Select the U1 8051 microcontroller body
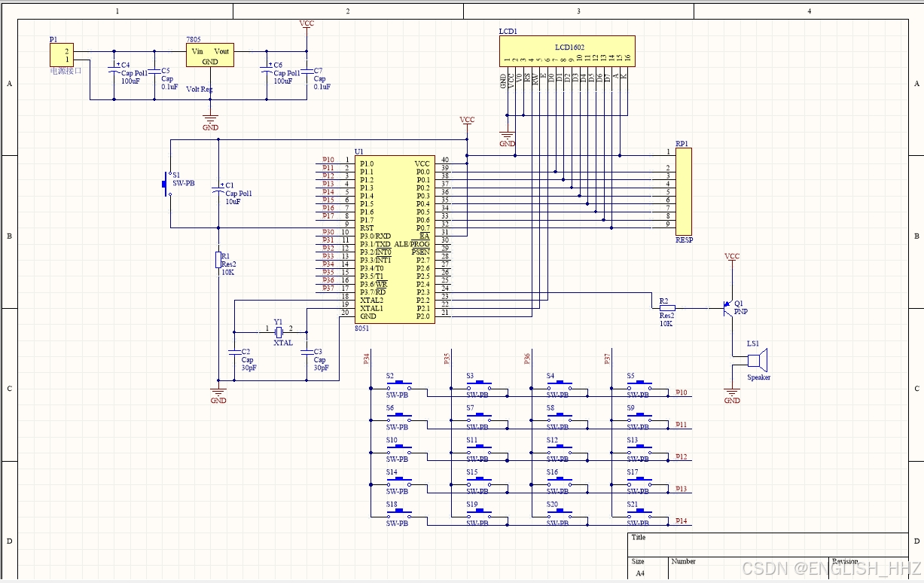The image size is (924, 583). [x=395, y=240]
